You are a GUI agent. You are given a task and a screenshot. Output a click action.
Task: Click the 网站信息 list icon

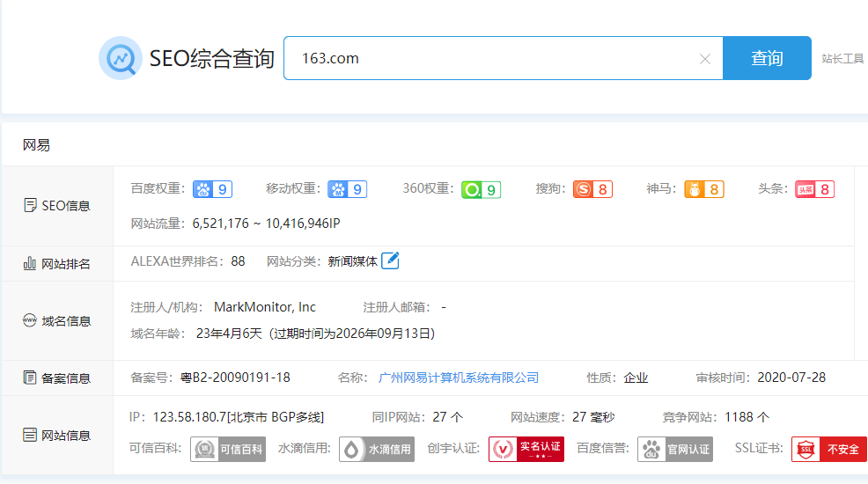[30, 435]
